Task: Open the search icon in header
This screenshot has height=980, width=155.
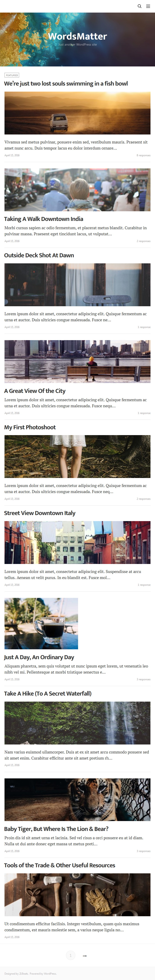Action: pos(139,6)
